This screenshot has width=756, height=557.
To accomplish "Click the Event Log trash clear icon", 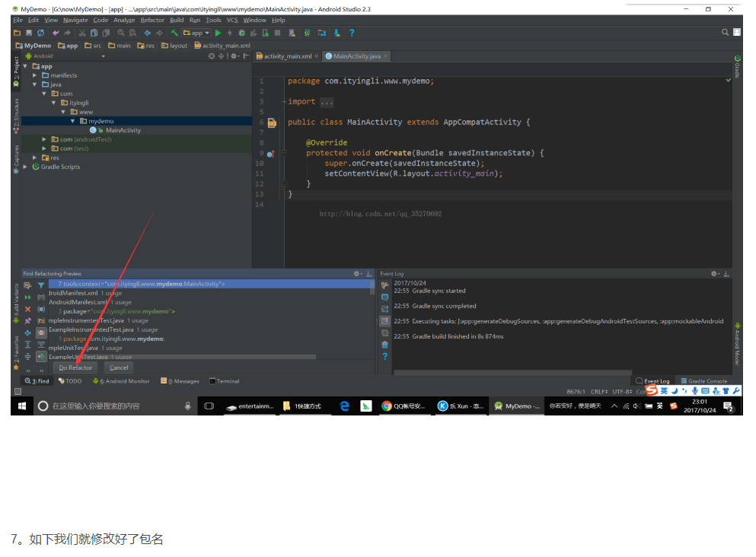I will click(384, 345).
